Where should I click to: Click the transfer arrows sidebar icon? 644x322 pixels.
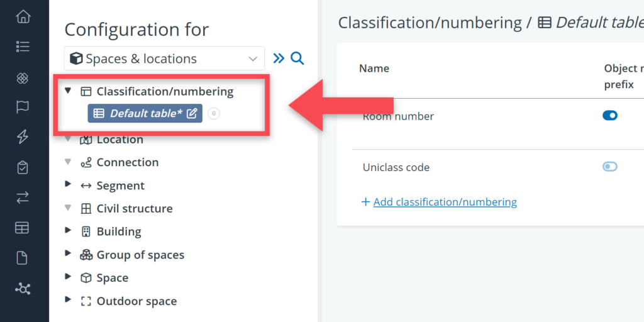pyautogui.click(x=23, y=198)
